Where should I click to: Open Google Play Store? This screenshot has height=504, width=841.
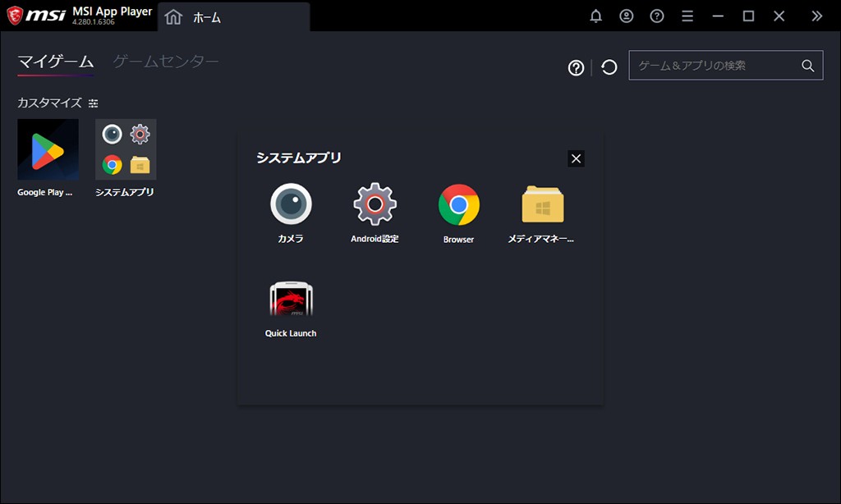(x=48, y=150)
